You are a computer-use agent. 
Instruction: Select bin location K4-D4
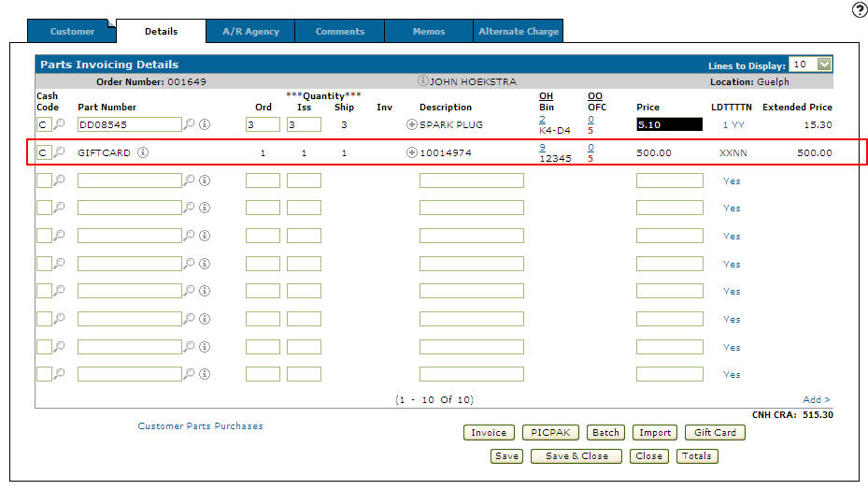tap(555, 130)
